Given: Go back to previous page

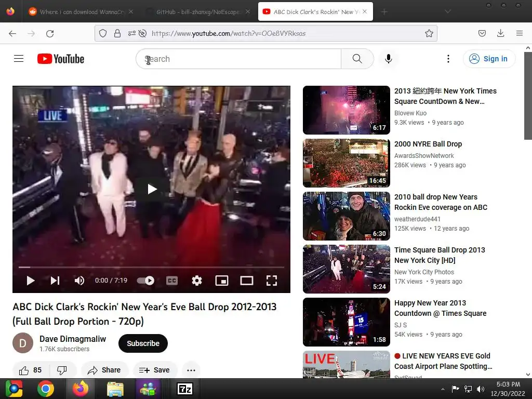Looking at the screenshot, I should tap(12, 33).
